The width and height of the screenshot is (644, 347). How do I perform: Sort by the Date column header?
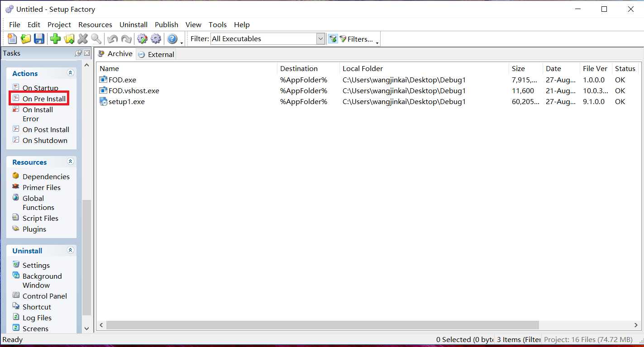pos(561,68)
